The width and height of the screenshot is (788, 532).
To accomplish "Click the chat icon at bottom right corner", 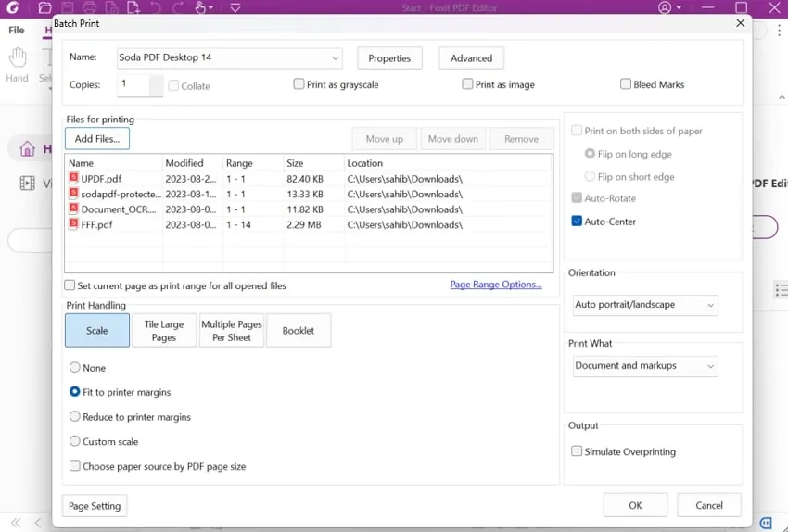I will pos(766,523).
